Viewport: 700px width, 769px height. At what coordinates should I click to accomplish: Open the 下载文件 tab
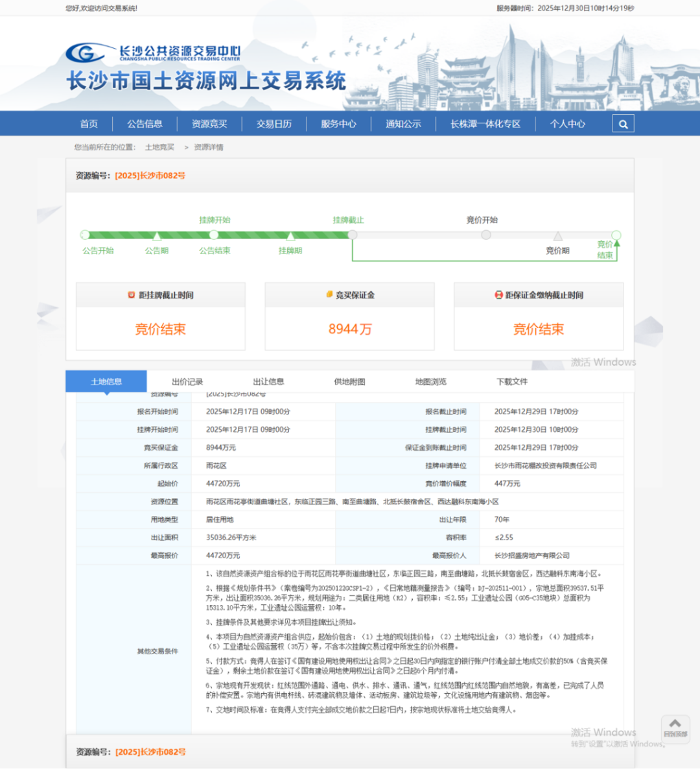tap(511, 382)
